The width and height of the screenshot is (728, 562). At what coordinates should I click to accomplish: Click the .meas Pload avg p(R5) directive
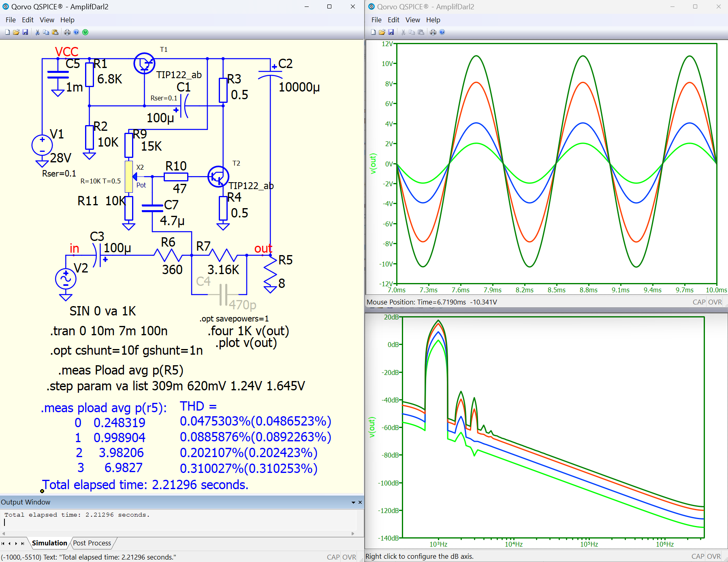pyautogui.click(x=121, y=370)
